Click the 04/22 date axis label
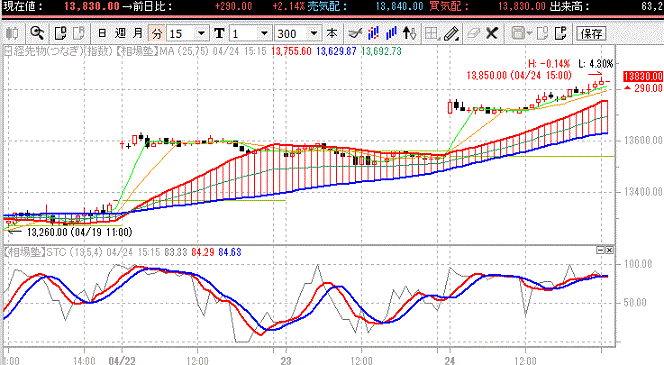664x365 pixels. pyautogui.click(x=122, y=360)
